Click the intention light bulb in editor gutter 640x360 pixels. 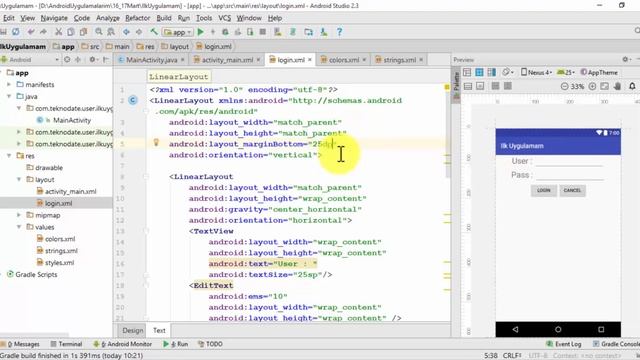tap(156, 142)
